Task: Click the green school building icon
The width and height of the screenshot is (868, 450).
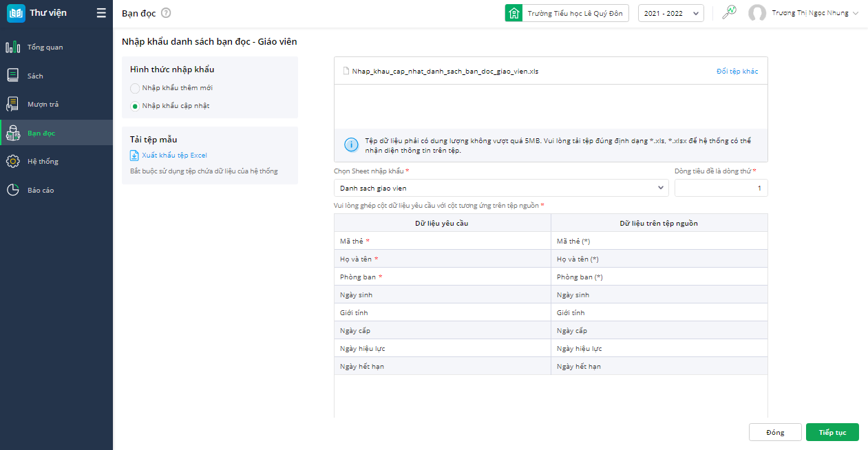Action: (514, 13)
